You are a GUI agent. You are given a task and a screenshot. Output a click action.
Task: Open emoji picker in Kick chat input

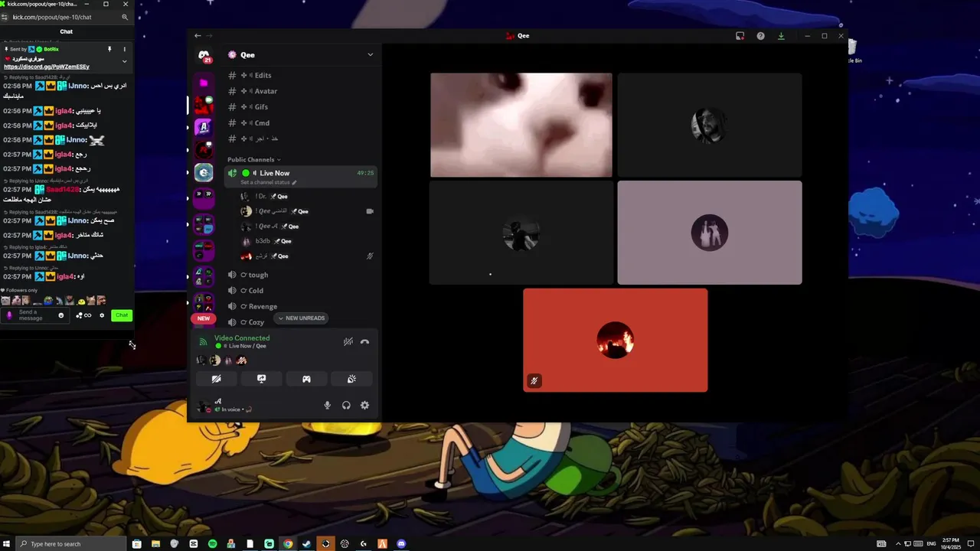pos(61,315)
